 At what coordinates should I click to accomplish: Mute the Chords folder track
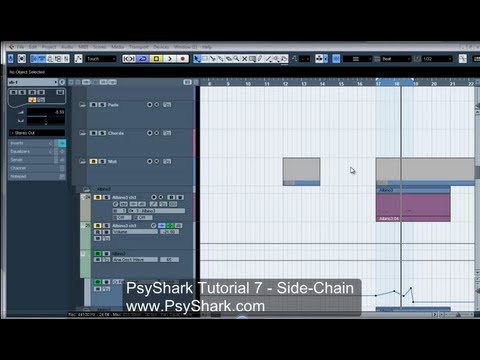(x=94, y=133)
